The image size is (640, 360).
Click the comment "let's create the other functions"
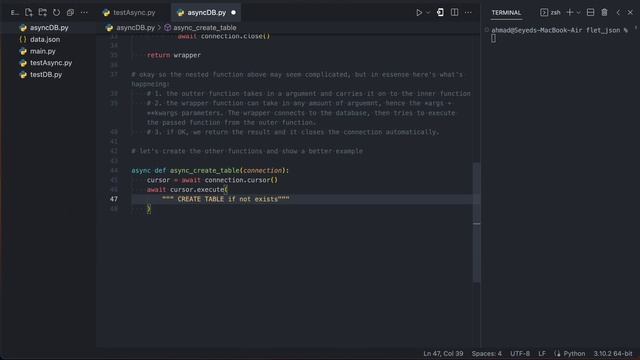(x=247, y=151)
